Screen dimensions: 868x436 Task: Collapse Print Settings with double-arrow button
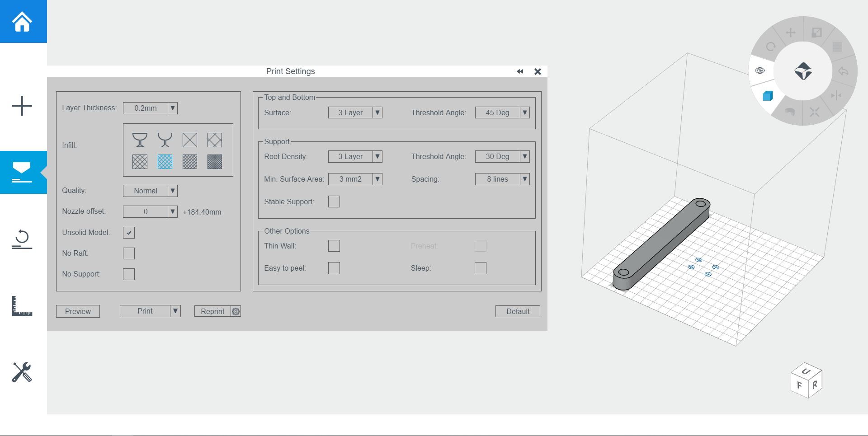tap(520, 71)
